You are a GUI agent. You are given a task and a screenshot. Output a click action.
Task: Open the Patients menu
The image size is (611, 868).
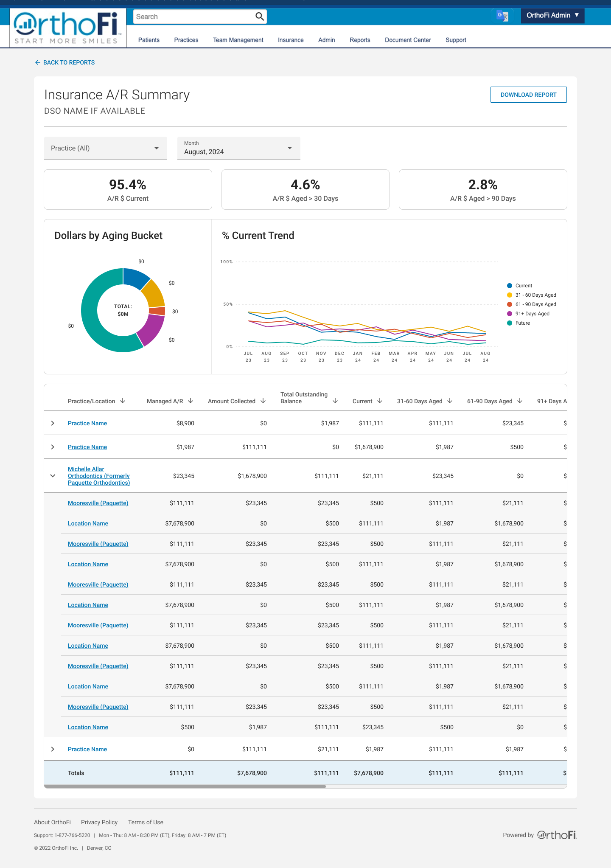(149, 40)
